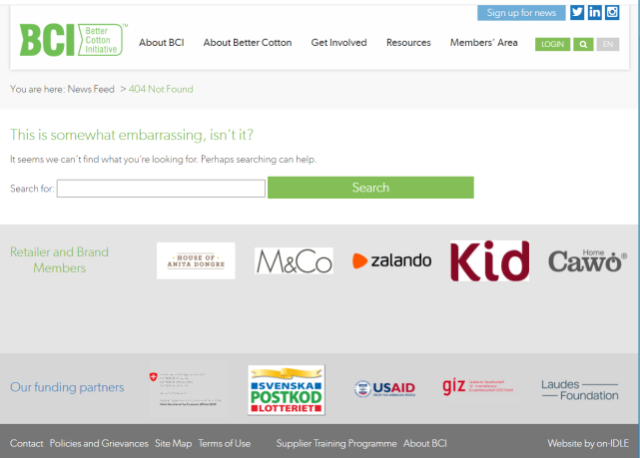Click the M&Co member logo
The width and height of the screenshot is (640, 458).
(x=293, y=261)
